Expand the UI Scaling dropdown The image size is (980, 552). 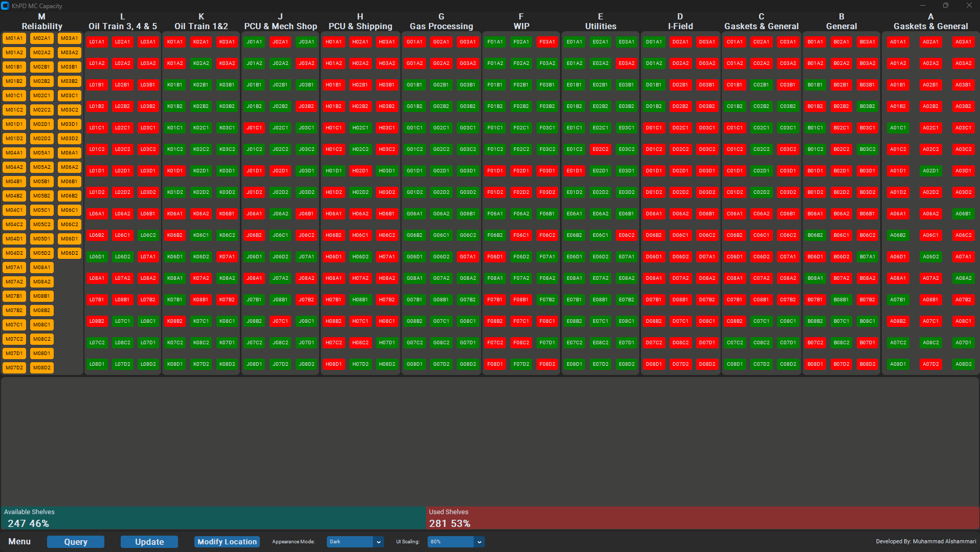[456, 542]
